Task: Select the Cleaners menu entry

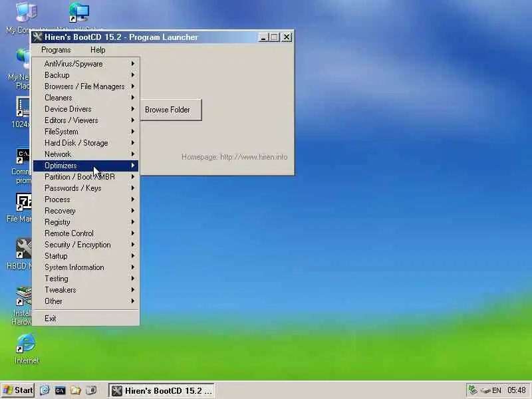Action: point(86,98)
